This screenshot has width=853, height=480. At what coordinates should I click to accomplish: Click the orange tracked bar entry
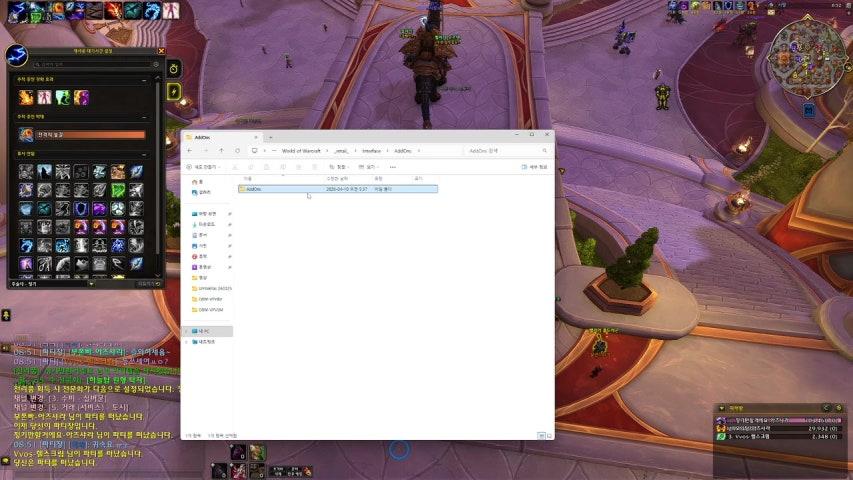tap(91, 134)
